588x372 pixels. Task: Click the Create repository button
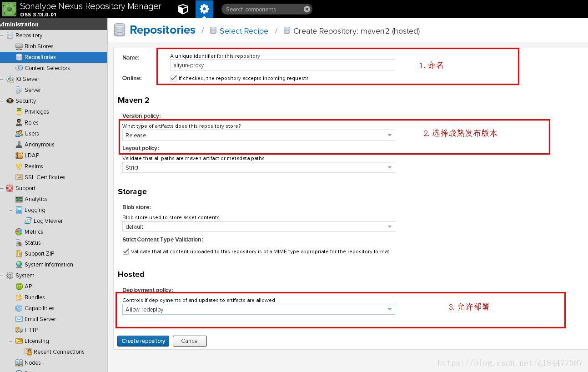coord(143,341)
